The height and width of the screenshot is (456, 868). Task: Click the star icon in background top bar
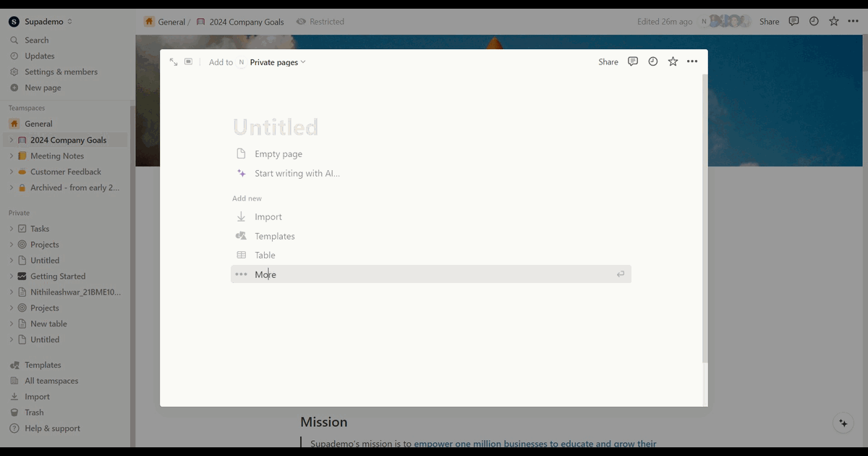coord(834,22)
